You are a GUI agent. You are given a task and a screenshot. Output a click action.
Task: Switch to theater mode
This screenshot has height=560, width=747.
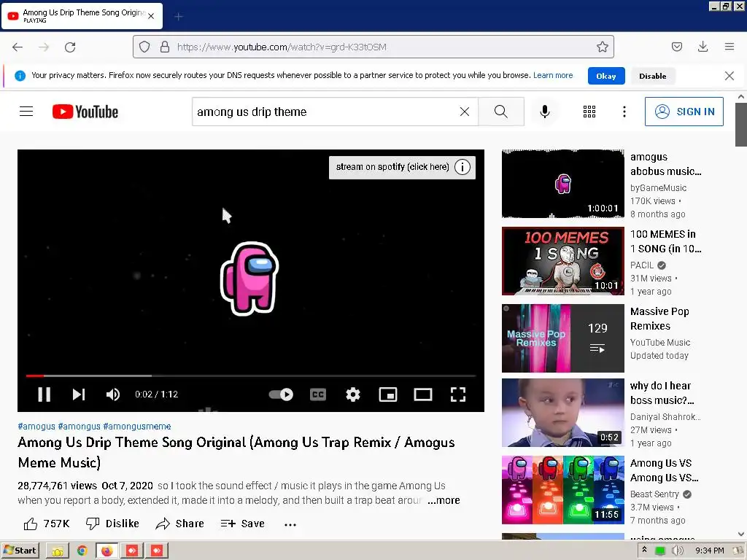[x=423, y=394]
